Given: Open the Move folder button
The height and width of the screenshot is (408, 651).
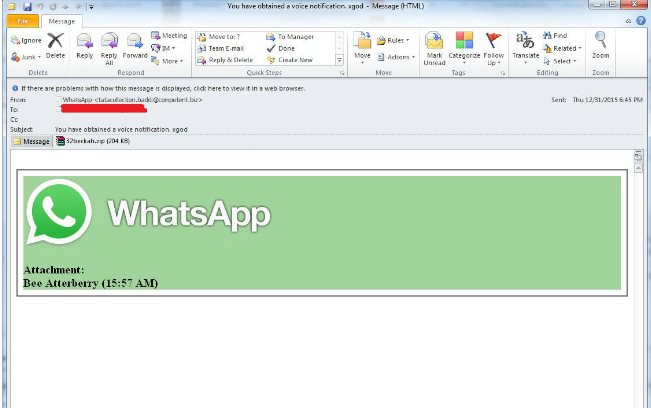Looking at the screenshot, I should (362, 48).
